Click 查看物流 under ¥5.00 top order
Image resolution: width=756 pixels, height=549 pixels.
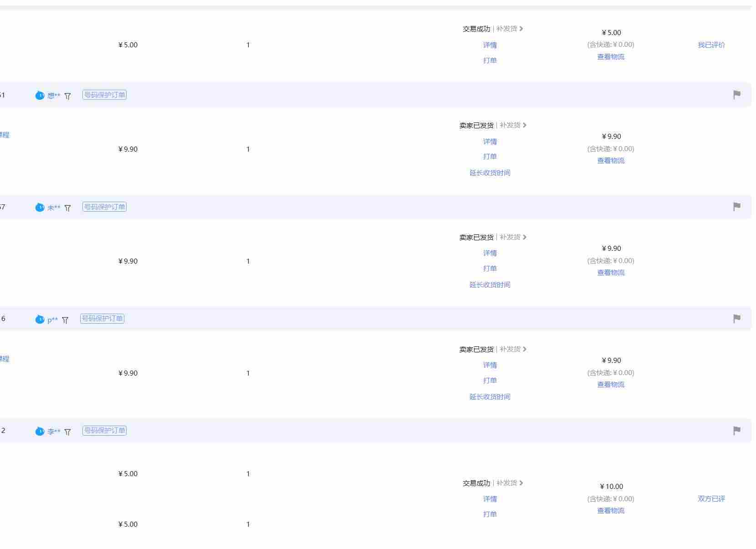[x=611, y=56]
